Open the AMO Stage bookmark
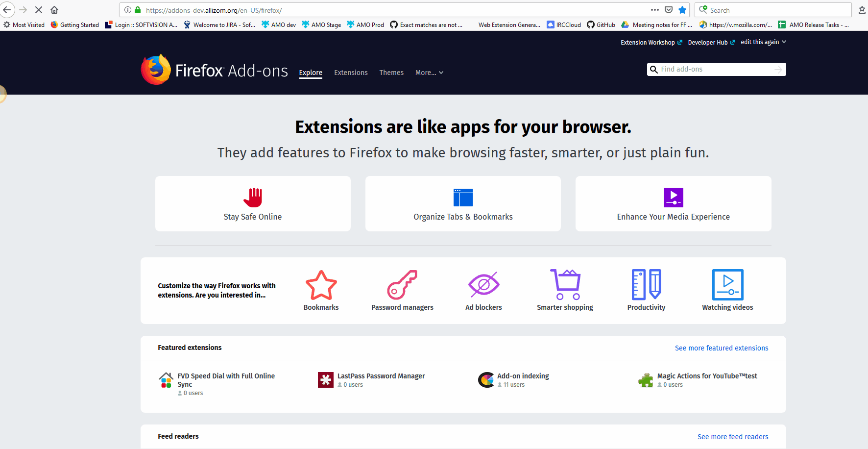The height and width of the screenshot is (449, 868). (x=321, y=25)
